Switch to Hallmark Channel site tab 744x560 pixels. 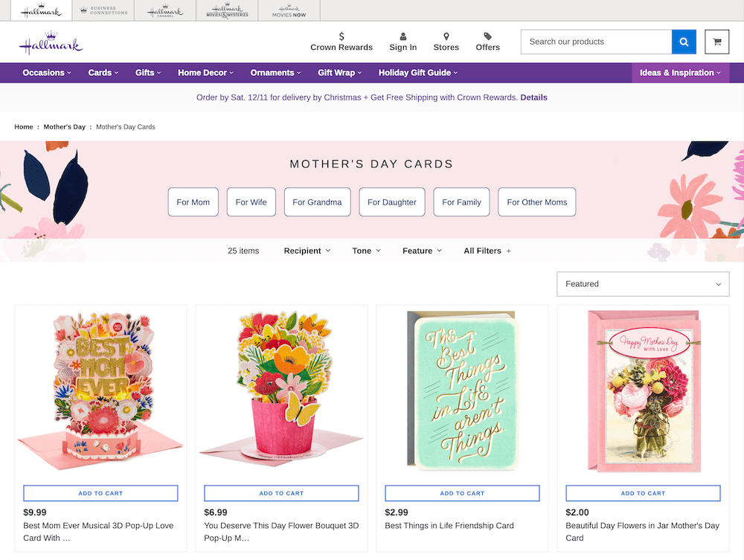click(165, 10)
